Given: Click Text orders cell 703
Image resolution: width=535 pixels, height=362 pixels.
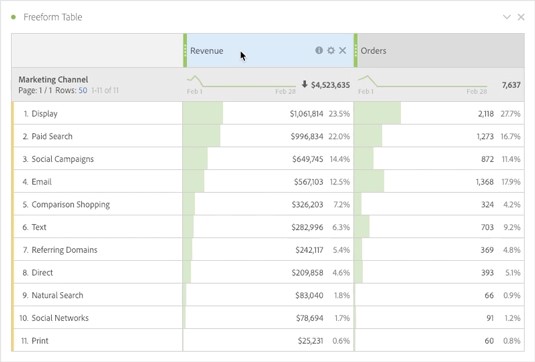Looking at the screenshot, I should [488, 227].
